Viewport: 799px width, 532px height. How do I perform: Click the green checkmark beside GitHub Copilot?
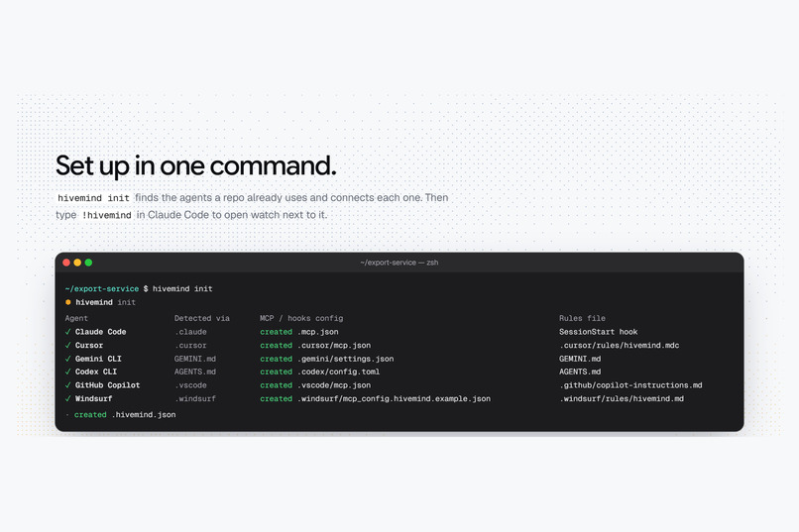pyautogui.click(x=67, y=385)
